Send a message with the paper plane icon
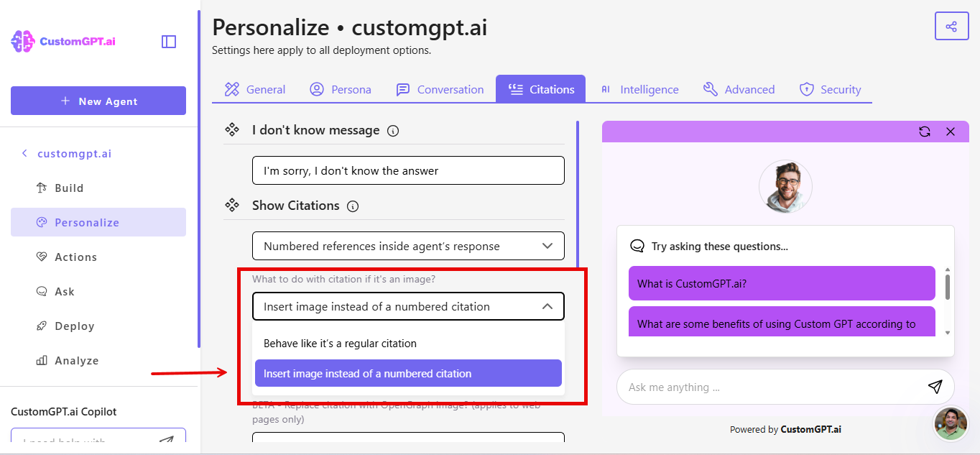 pos(935,387)
